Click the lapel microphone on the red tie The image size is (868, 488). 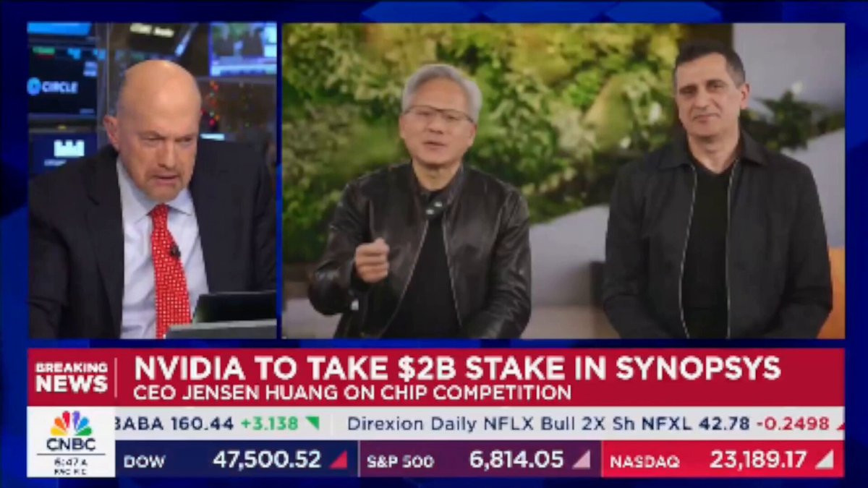pos(174,252)
